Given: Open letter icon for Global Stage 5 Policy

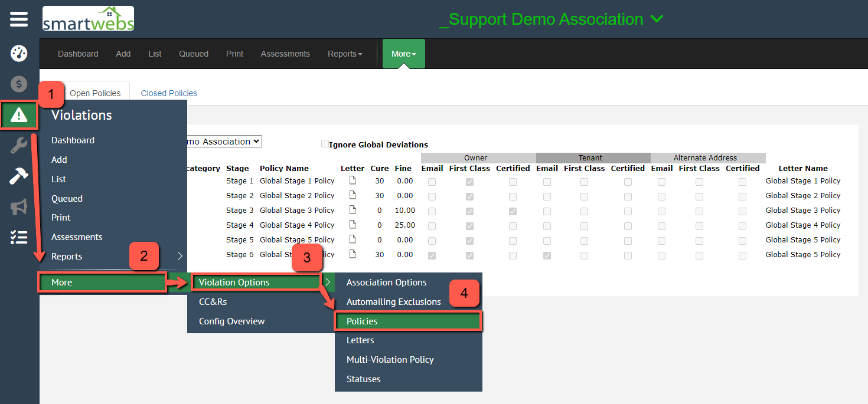Looking at the screenshot, I should pos(353,239).
